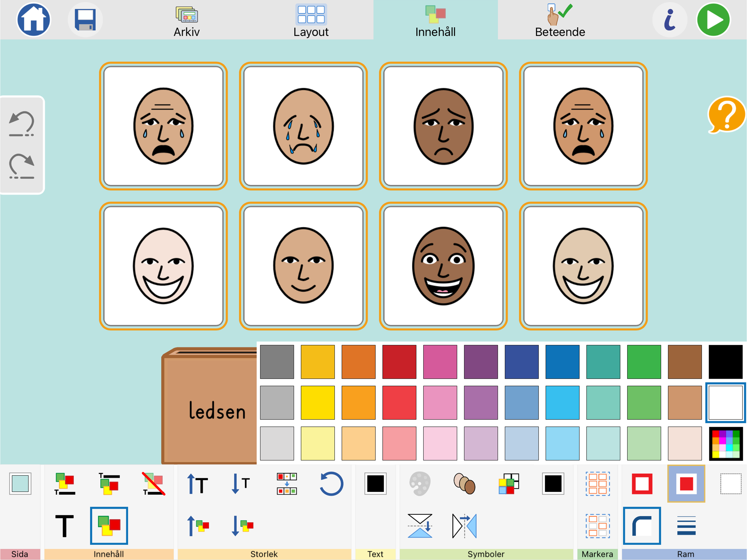Open the black symbol color box
Viewport: 747px width, 560px height.
(x=553, y=484)
